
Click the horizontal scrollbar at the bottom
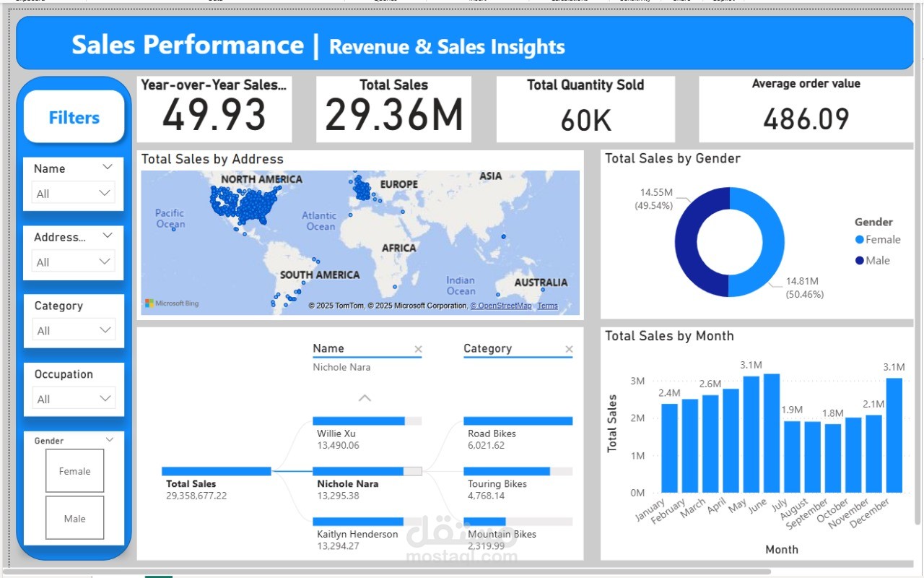[388, 571]
